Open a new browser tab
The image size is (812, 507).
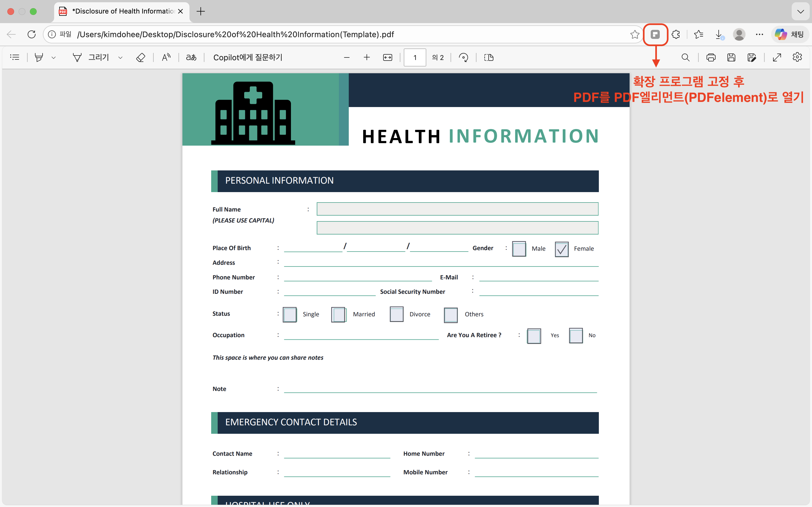pyautogui.click(x=201, y=11)
